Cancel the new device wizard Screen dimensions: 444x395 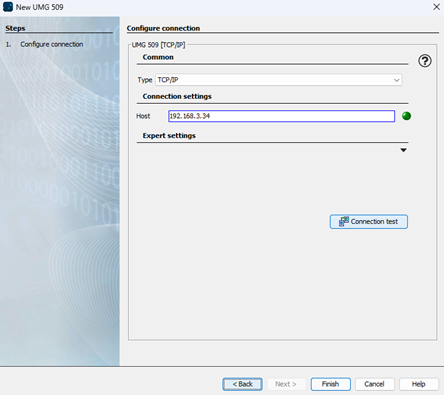pyautogui.click(x=374, y=384)
